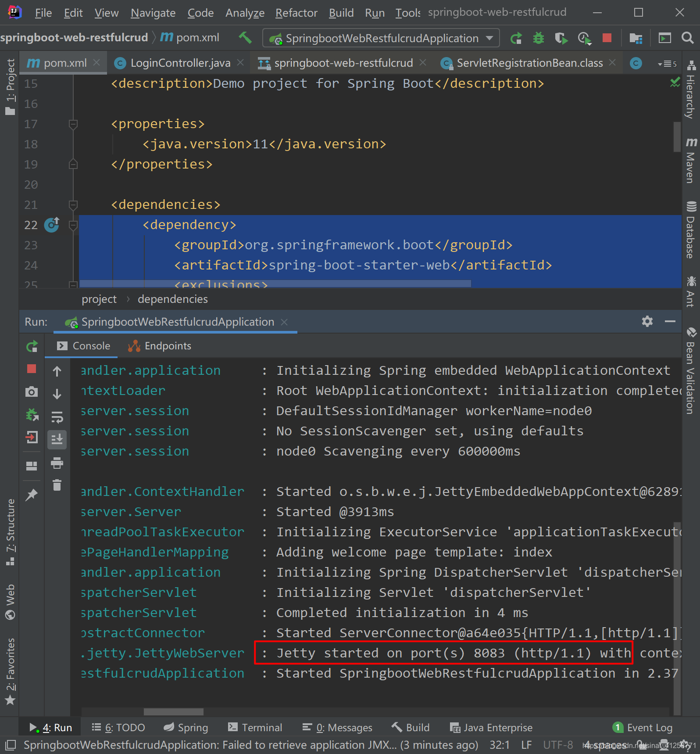Toggle soft-wrap in console
700x754 pixels.
57,417
